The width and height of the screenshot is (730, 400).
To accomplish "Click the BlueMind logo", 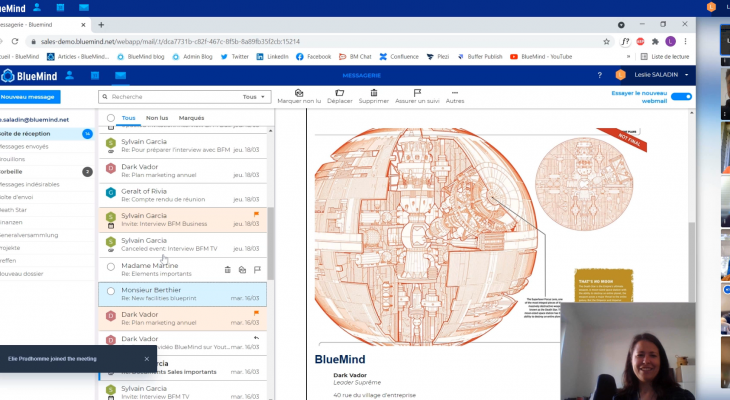I will tap(29, 75).
